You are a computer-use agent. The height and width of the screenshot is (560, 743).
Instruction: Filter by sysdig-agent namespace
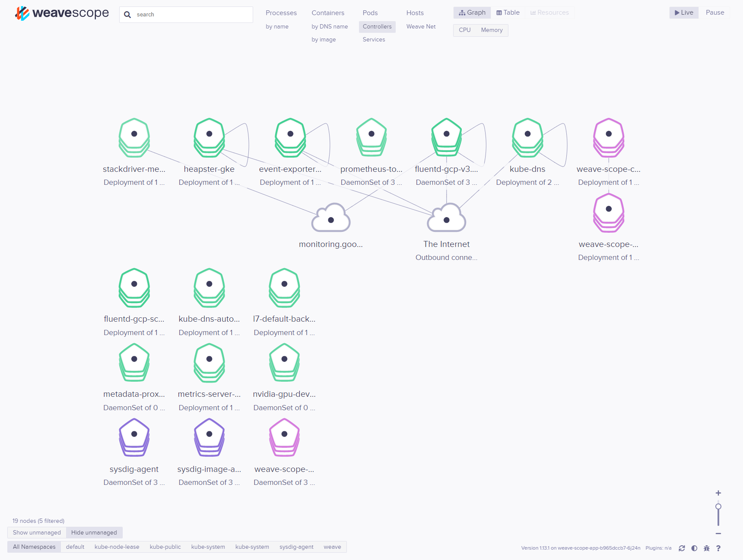[x=296, y=547]
